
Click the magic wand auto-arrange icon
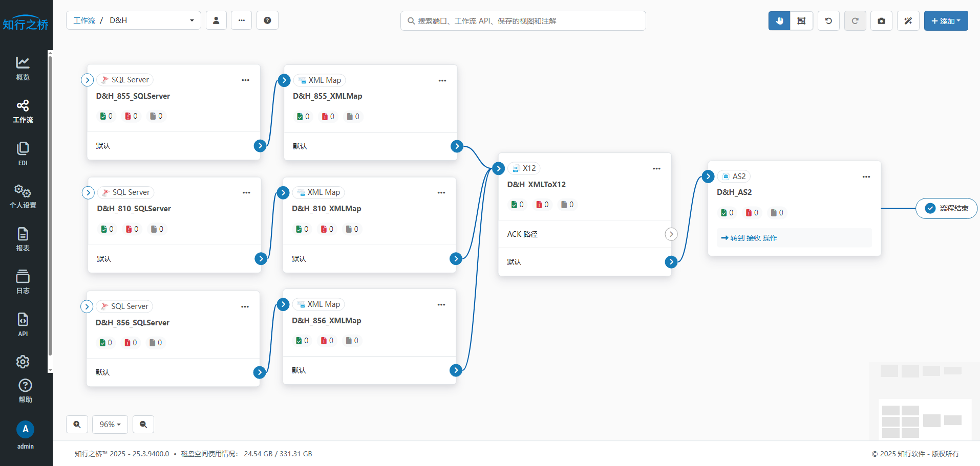click(x=908, y=21)
